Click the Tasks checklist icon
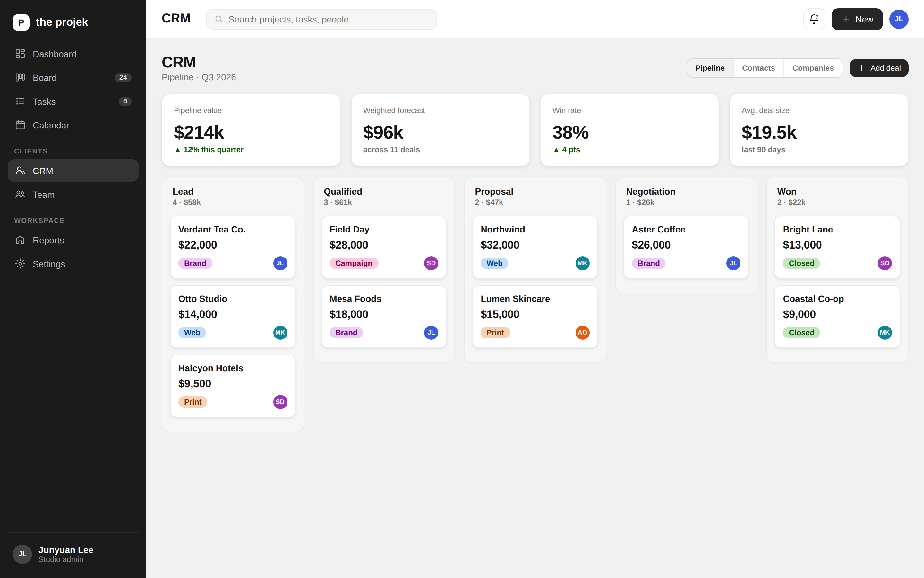The image size is (924, 578). point(20,101)
